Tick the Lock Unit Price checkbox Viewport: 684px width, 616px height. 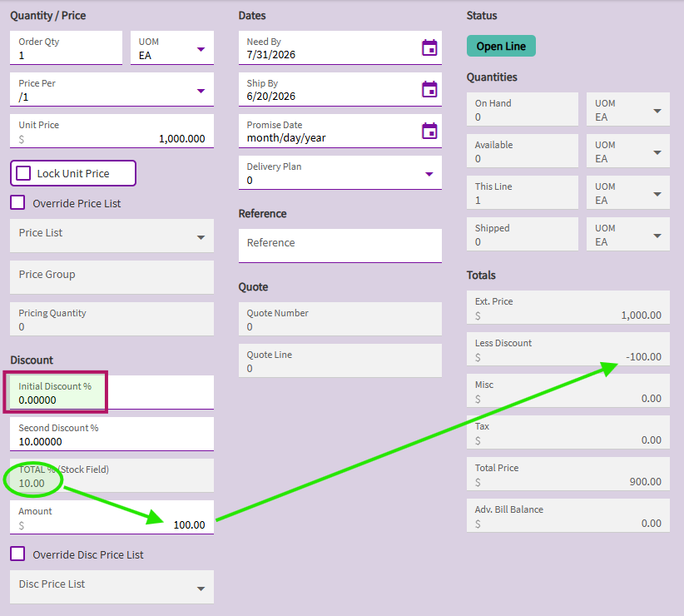pos(23,173)
